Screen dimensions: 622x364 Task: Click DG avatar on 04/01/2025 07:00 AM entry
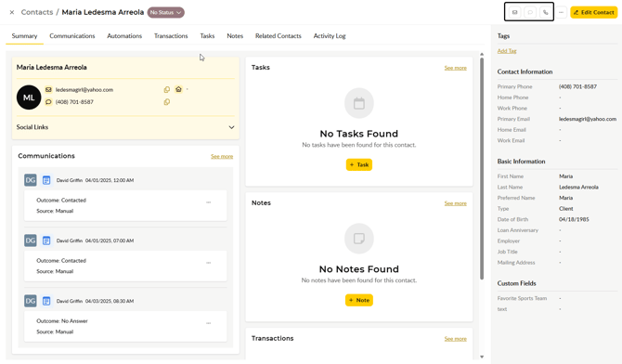31,240
